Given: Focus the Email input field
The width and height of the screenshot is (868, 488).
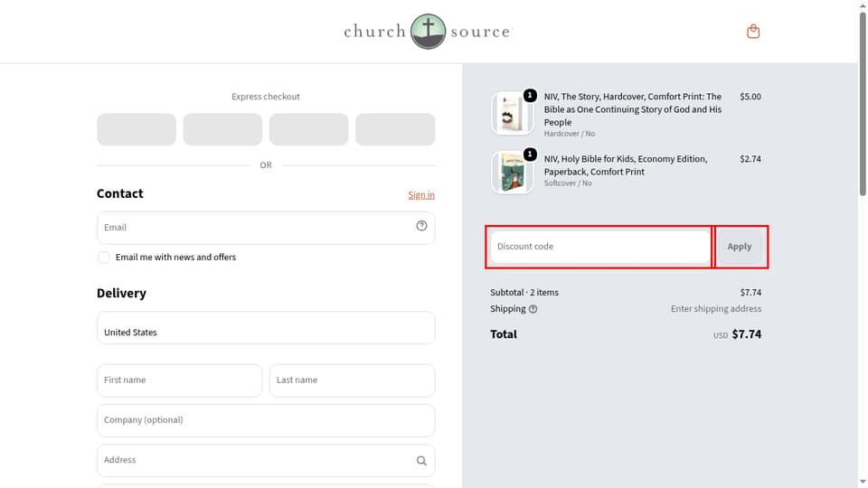Looking at the screenshot, I should pyautogui.click(x=266, y=228).
